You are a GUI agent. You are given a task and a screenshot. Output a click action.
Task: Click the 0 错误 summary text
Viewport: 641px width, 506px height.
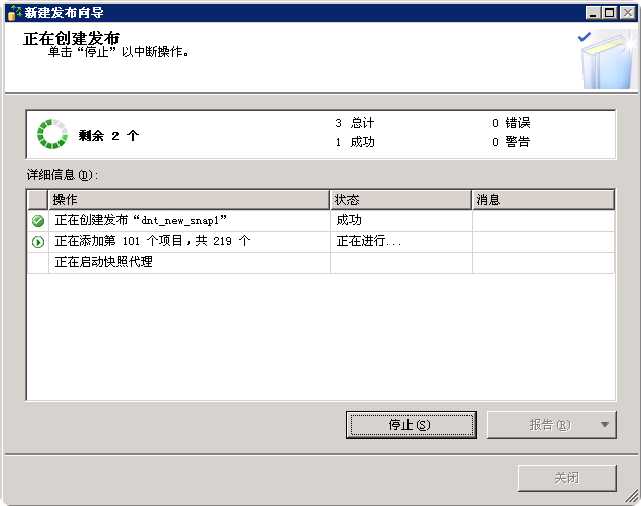(511, 123)
